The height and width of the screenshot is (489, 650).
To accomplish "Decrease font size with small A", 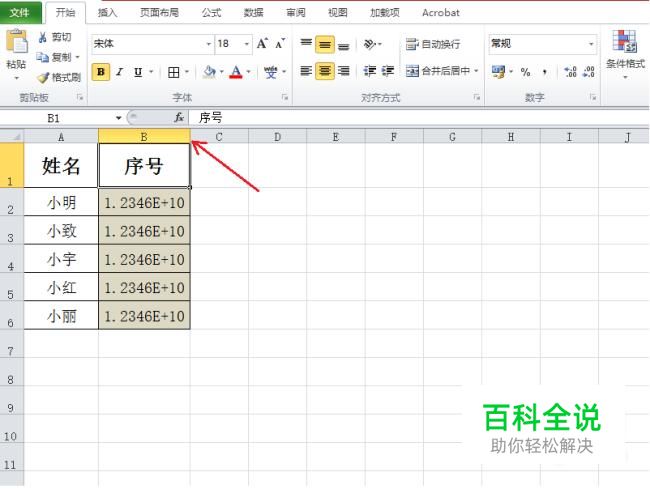I will (x=280, y=44).
